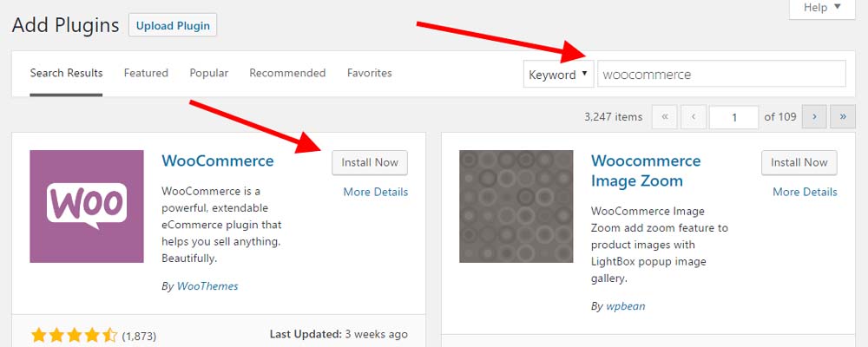The height and width of the screenshot is (347, 868).
Task: Click the plugin search keyword field
Action: pos(721,74)
